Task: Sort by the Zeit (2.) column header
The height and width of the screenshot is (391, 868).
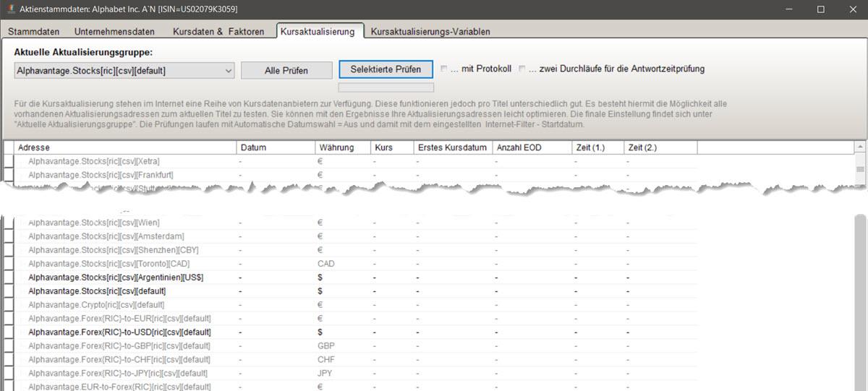Action: (660, 147)
